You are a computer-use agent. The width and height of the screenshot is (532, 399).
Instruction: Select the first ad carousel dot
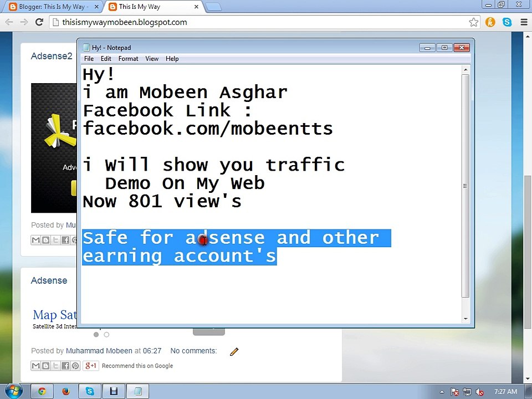pyautogui.click(x=96, y=335)
